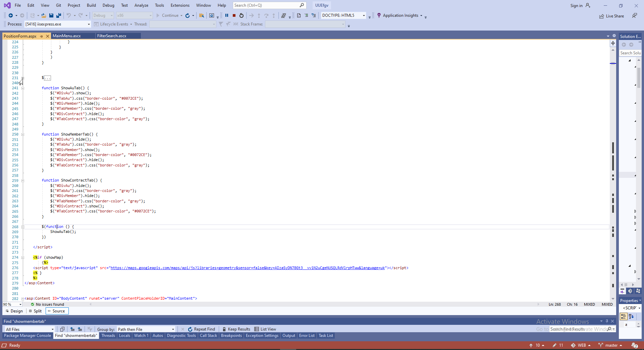
Task: Click the Alphabetical sort icon in Properties
Action: point(631,316)
